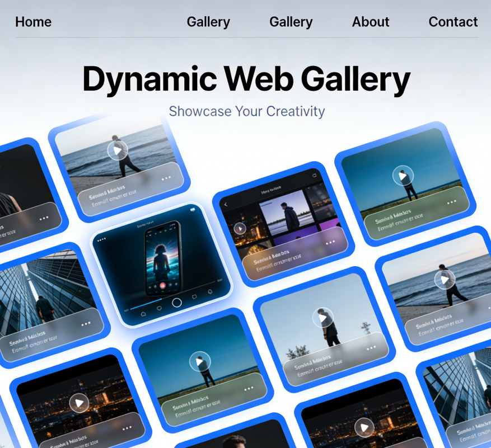The image size is (491, 448).
Task: Click the refresh icon atop the dark gallery card
Action: 314,176
